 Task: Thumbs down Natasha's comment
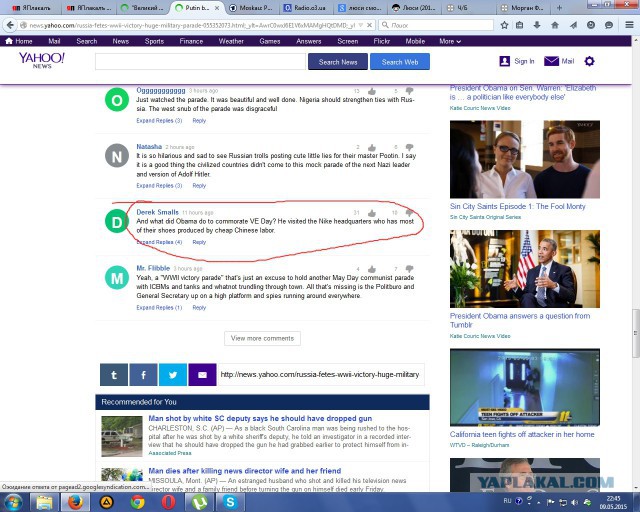[x=409, y=147]
